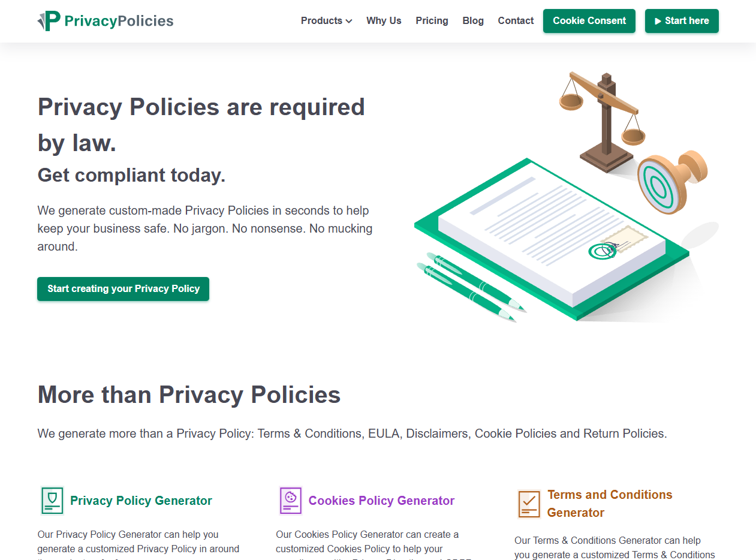This screenshot has height=560, width=756.
Task: Open the Blog link in navigation
Action: [473, 21]
